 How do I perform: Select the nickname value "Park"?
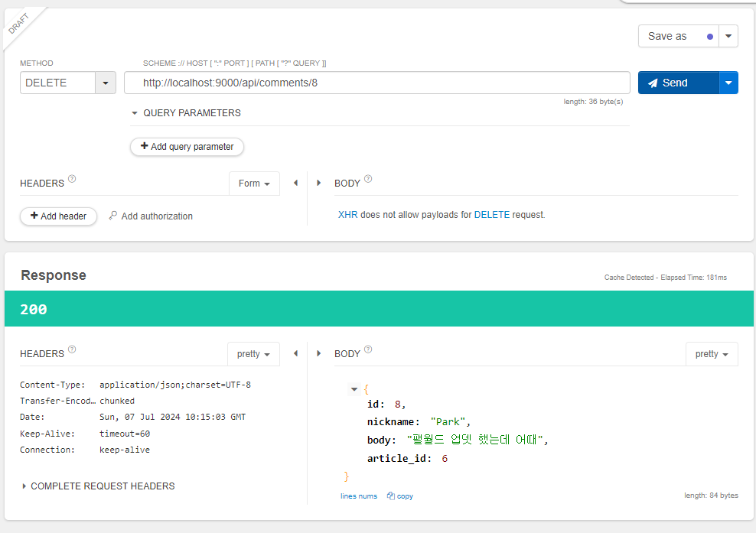tap(448, 421)
